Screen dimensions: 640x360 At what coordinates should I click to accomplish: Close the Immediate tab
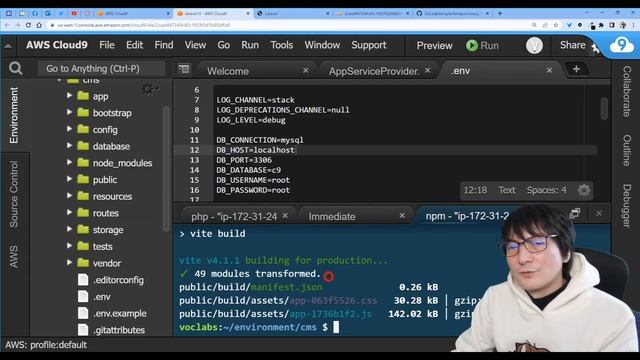coord(402,216)
